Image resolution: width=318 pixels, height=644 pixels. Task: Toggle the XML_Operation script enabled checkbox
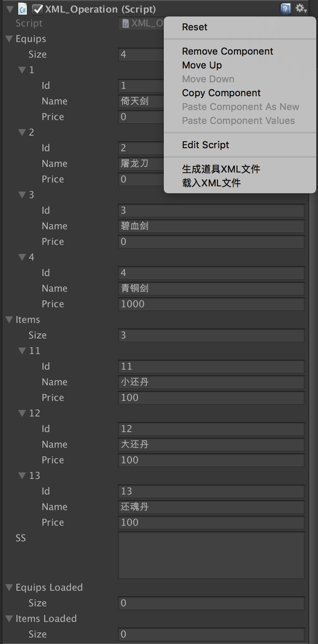(38, 9)
